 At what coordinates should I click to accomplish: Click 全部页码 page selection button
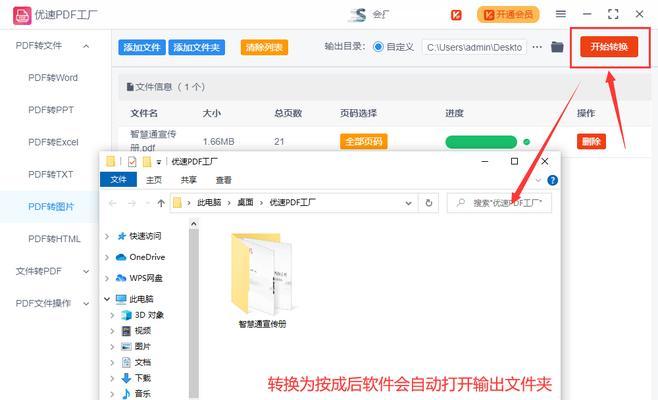click(363, 141)
